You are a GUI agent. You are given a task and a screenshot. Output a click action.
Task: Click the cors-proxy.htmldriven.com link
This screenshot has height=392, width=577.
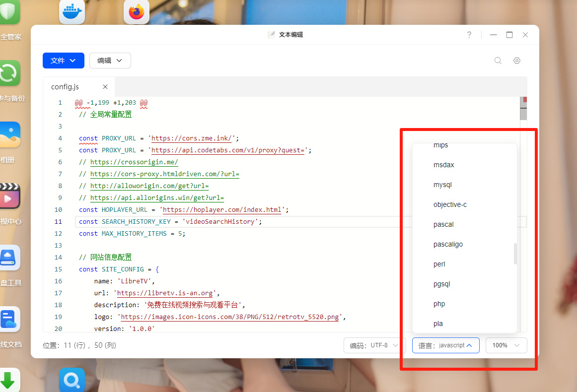pyautogui.click(x=164, y=174)
